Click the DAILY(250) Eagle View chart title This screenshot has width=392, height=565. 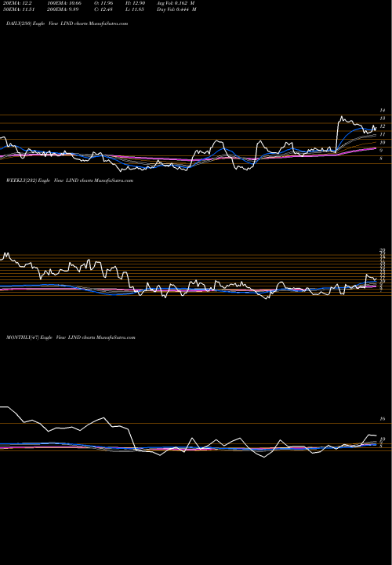tap(67, 24)
